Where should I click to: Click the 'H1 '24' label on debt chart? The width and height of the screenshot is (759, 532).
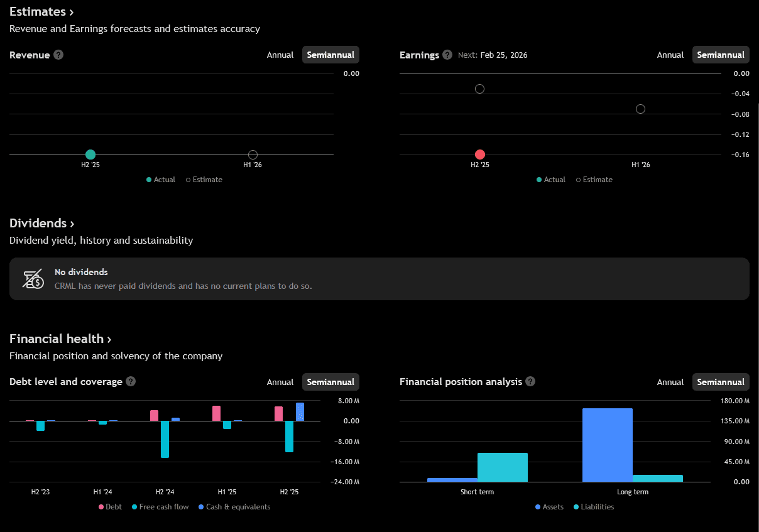(x=102, y=492)
